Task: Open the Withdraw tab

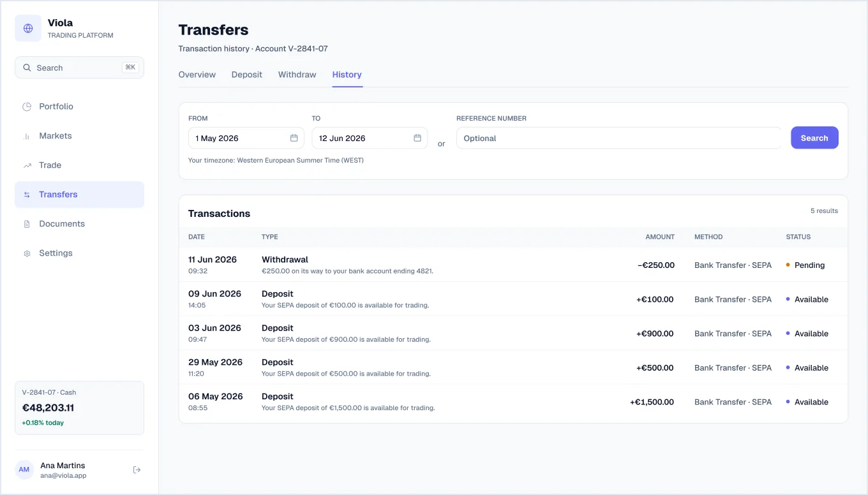Action: tap(297, 75)
